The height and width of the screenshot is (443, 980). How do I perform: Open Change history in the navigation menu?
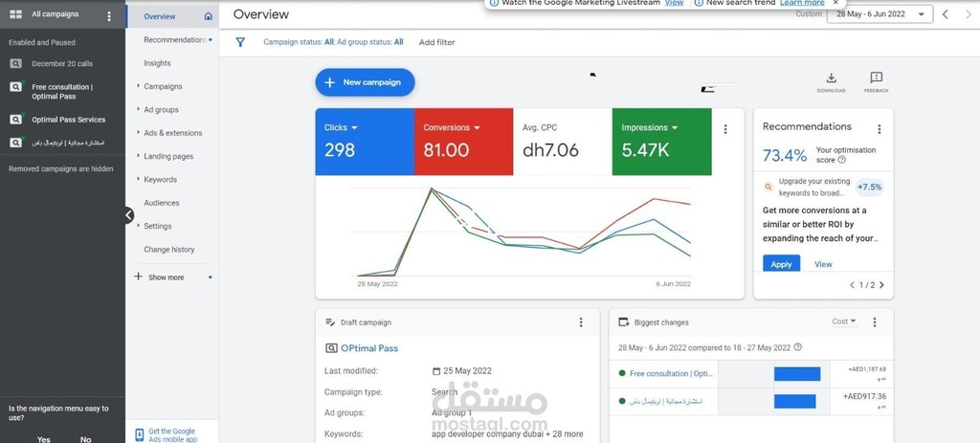pyautogui.click(x=168, y=250)
